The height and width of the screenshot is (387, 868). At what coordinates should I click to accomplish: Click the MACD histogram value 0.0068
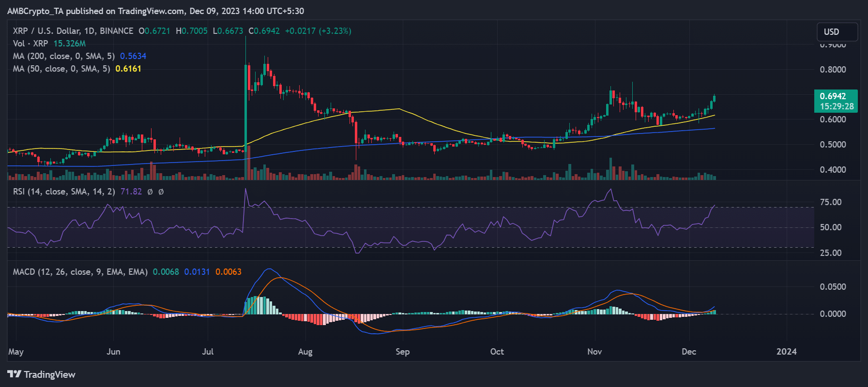[166, 272]
